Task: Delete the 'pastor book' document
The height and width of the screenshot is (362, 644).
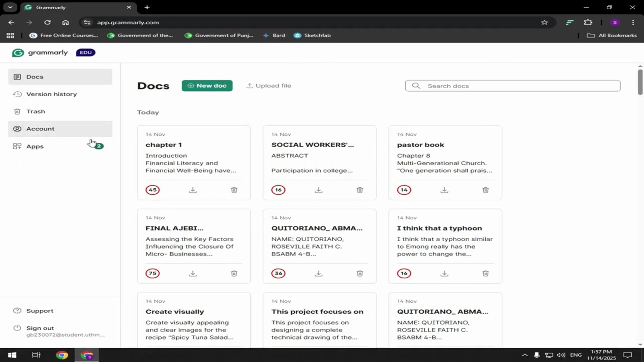Action: [485, 190]
